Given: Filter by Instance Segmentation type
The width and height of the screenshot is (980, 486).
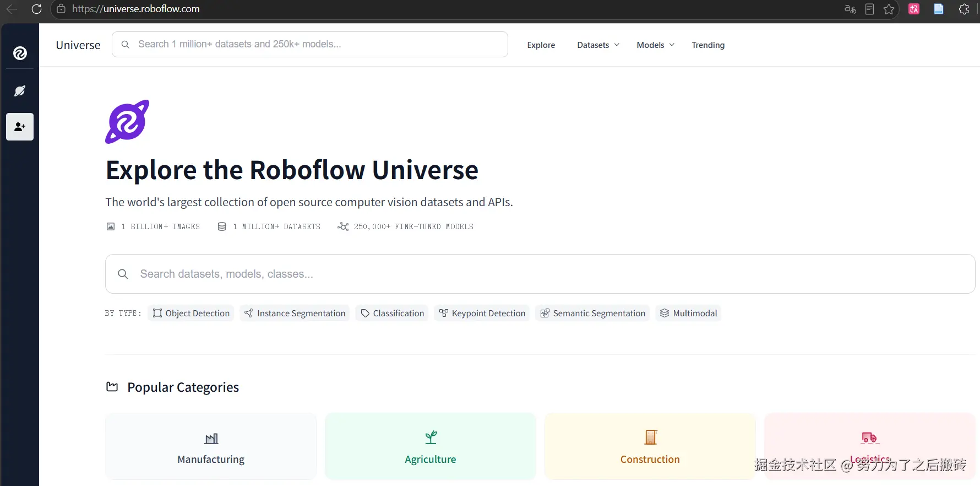Looking at the screenshot, I should (295, 313).
